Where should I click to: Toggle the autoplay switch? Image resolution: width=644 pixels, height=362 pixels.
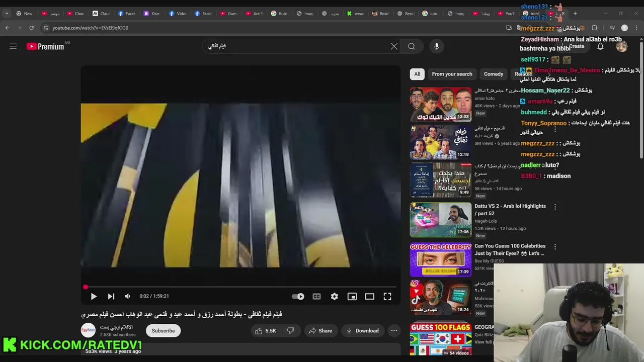pyautogui.click(x=298, y=297)
